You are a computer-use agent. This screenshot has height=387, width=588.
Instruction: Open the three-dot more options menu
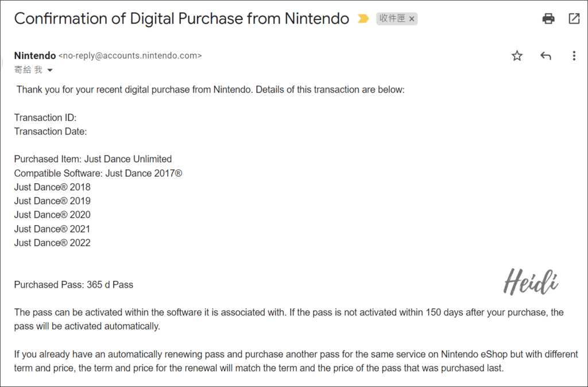tap(574, 56)
